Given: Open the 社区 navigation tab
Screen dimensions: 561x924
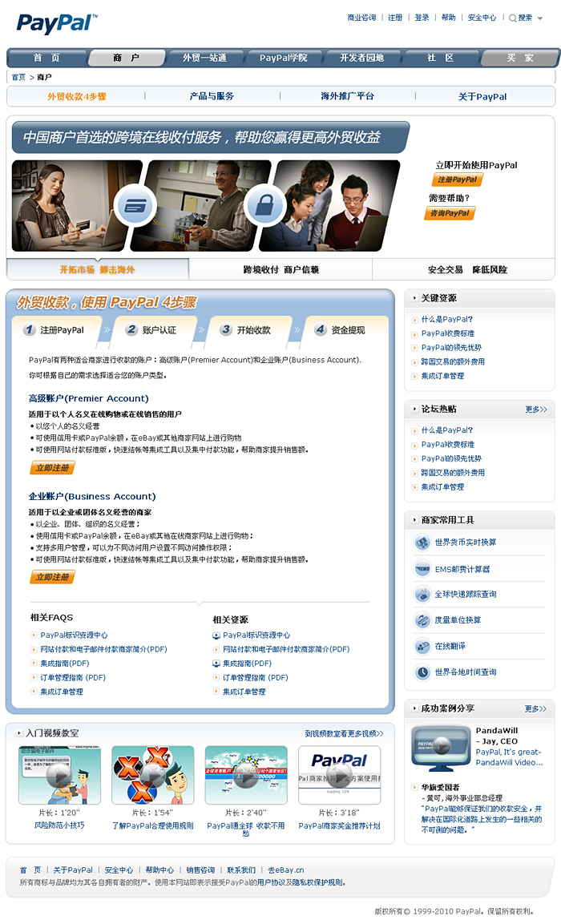Looking at the screenshot, I should click(441, 58).
